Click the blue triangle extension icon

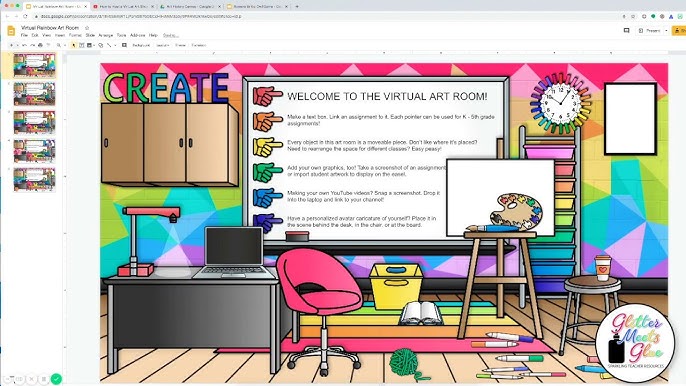671,16
